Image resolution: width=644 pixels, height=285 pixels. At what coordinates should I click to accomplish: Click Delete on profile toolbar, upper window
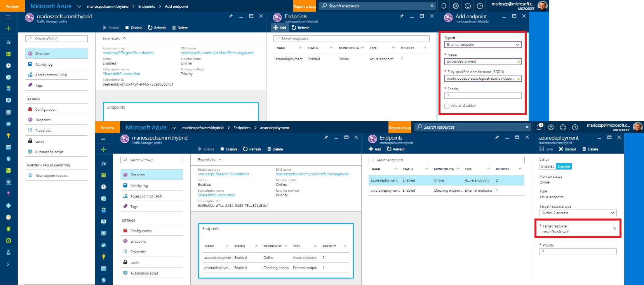tap(180, 28)
